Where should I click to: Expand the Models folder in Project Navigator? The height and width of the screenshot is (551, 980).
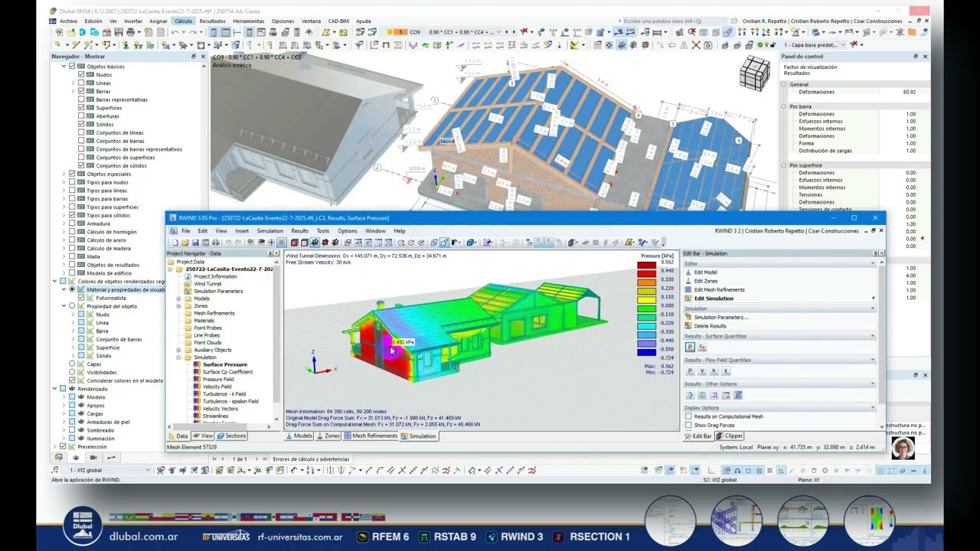[178, 298]
